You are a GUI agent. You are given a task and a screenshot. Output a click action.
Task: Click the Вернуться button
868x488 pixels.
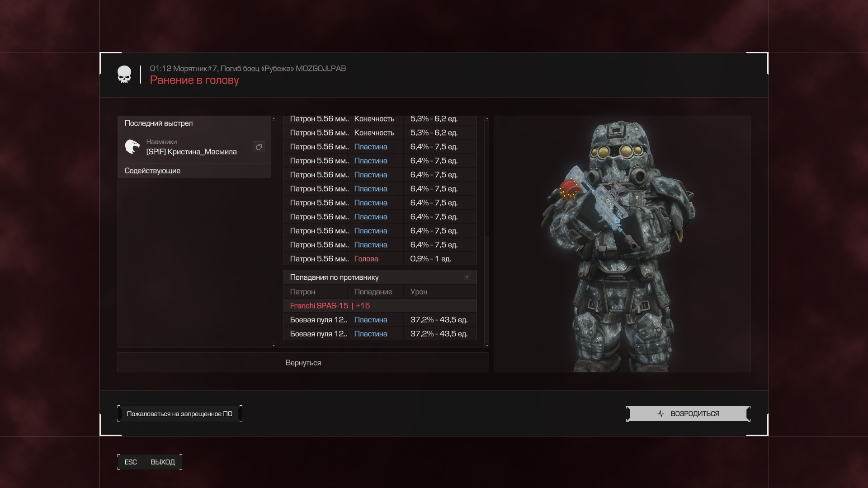(303, 362)
